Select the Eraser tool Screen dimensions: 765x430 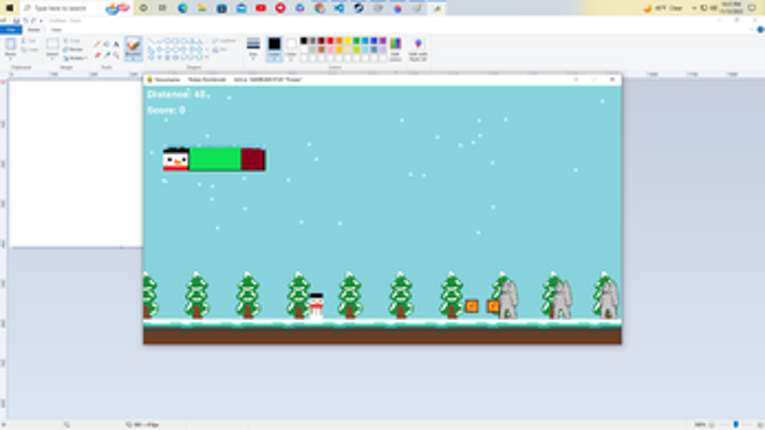coord(98,55)
